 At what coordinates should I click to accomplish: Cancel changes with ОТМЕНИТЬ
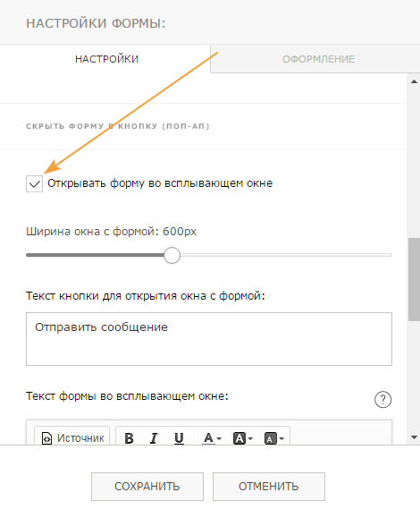pyautogui.click(x=268, y=487)
